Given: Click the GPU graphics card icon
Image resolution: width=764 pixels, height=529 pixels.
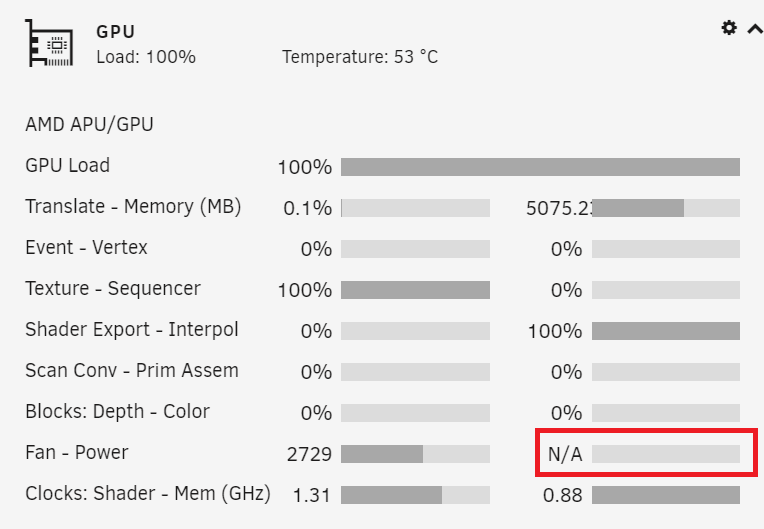Looking at the screenshot, I should tap(49, 43).
